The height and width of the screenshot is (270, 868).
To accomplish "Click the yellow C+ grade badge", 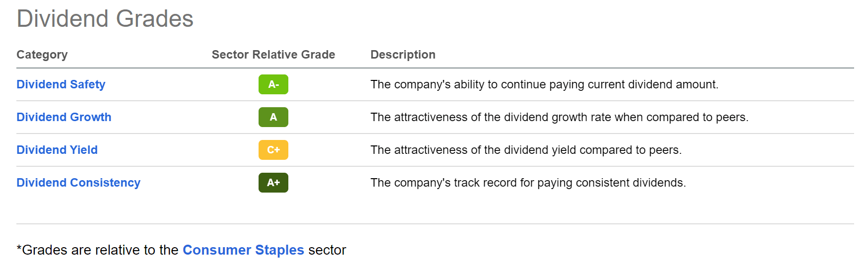I will click(x=273, y=150).
